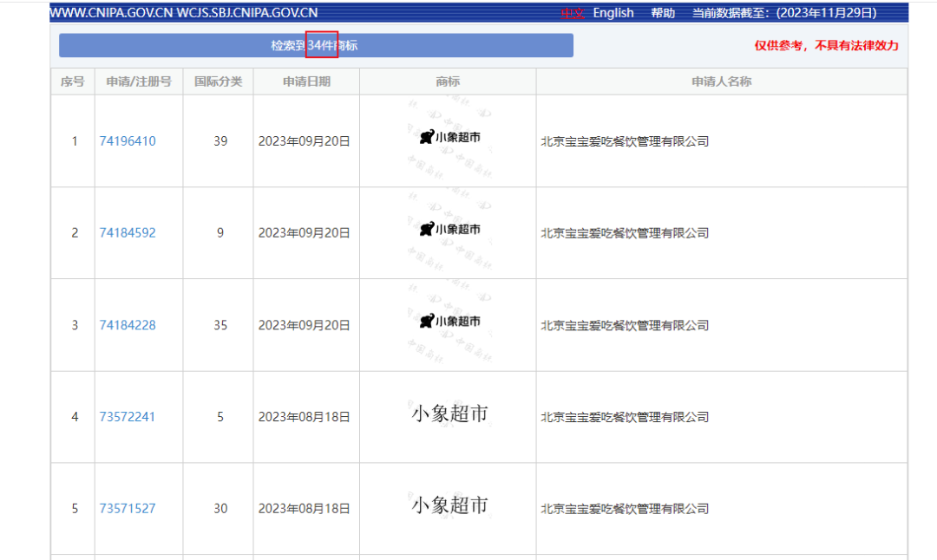Screen dimensions: 937x560
Task: Click the 申请/注册号 column header
Action: point(139,81)
